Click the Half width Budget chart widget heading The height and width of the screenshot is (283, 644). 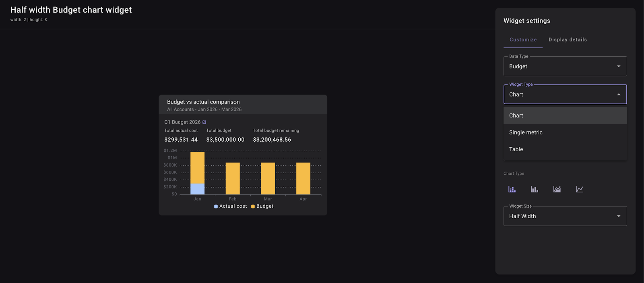tap(71, 10)
